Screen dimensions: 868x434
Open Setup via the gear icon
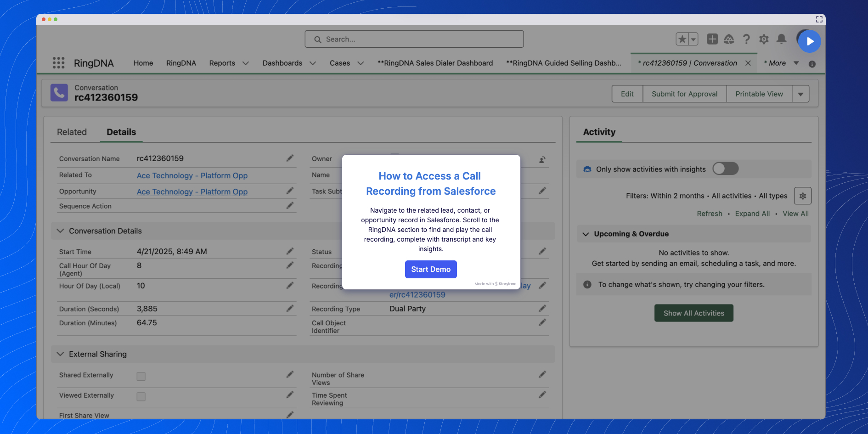pyautogui.click(x=764, y=39)
